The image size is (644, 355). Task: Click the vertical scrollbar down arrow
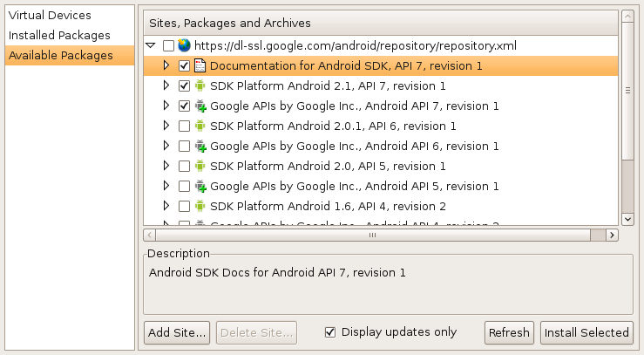[627, 220]
